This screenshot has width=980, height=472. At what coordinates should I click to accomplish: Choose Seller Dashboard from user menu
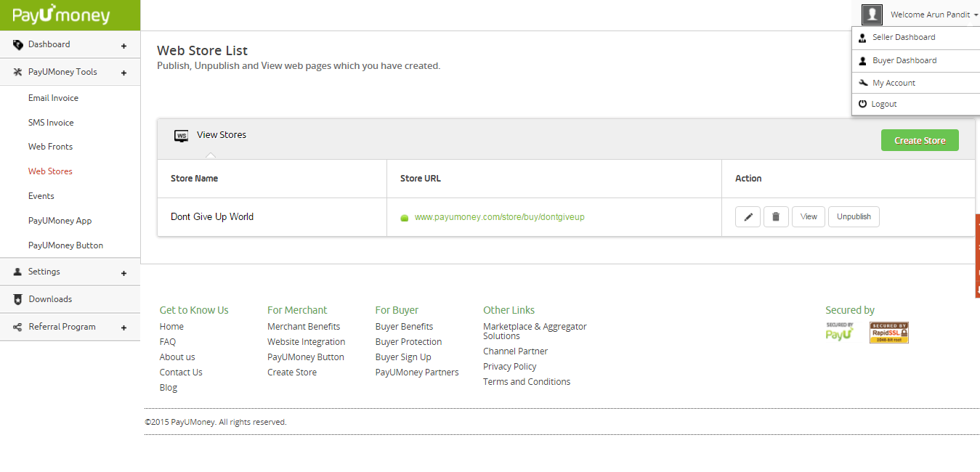click(904, 37)
